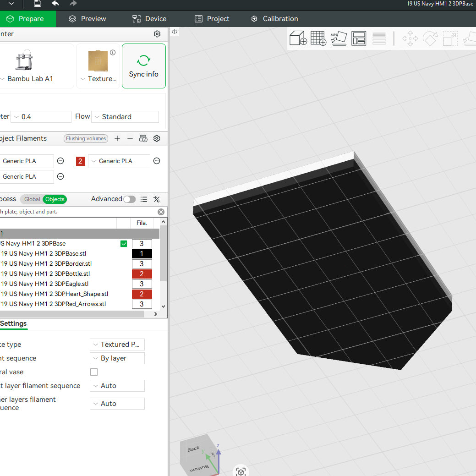This screenshot has height=476, width=476.
Task: Select the Auto orient tool
Action: 339,38
